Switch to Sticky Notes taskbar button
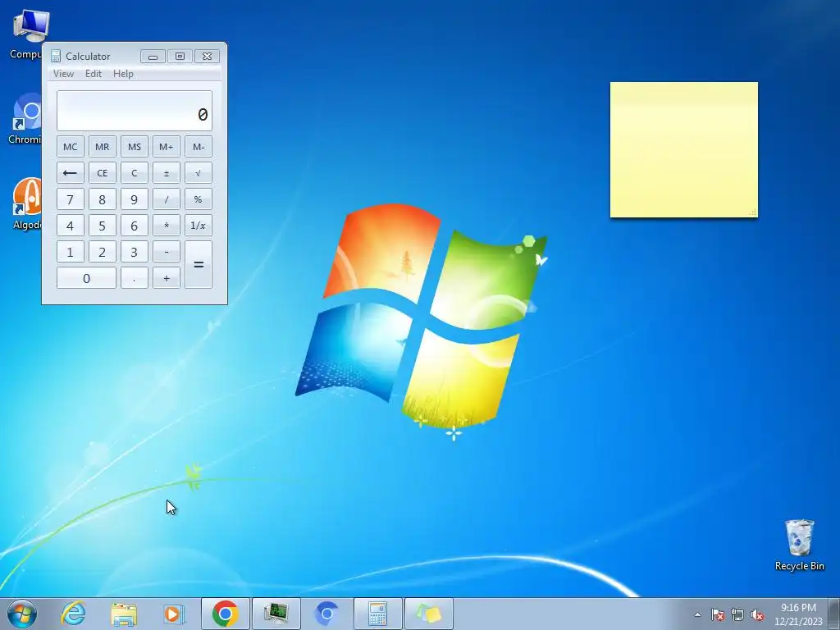Viewport: 840px width, 630px height. (x=428, y=614)
